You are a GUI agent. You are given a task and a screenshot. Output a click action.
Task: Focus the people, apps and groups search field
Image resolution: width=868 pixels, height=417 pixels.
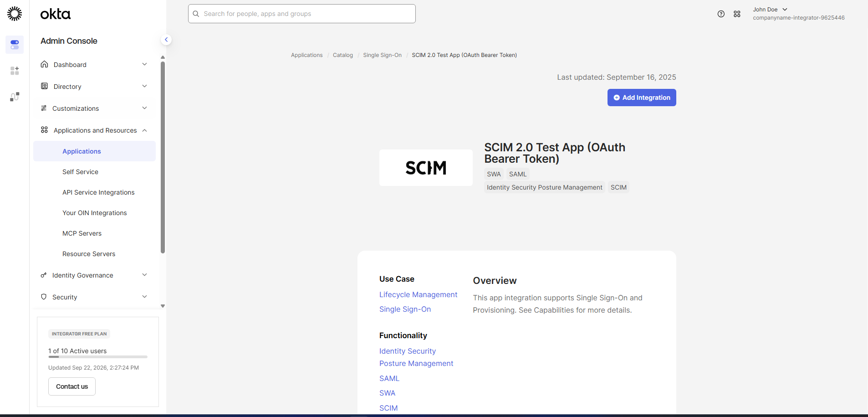pos(301,14)
